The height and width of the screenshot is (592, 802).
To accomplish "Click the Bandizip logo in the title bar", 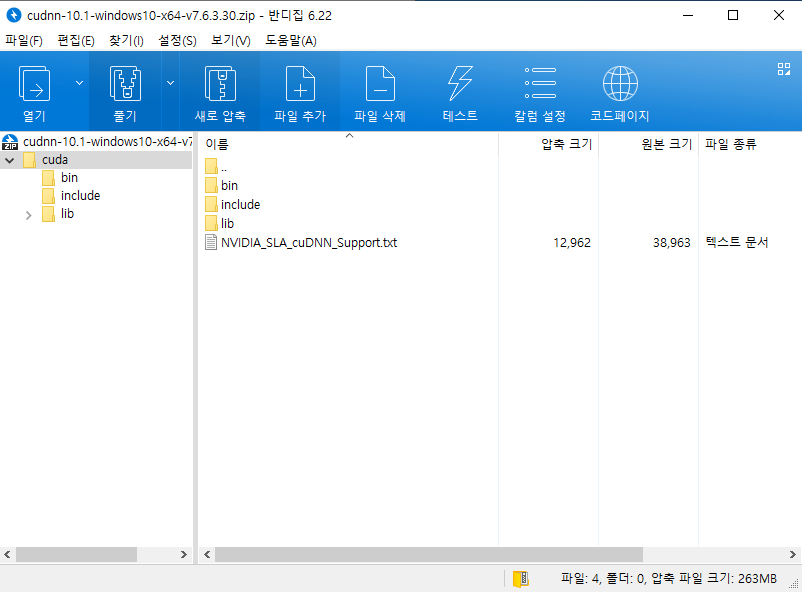I will coord(14,15).
